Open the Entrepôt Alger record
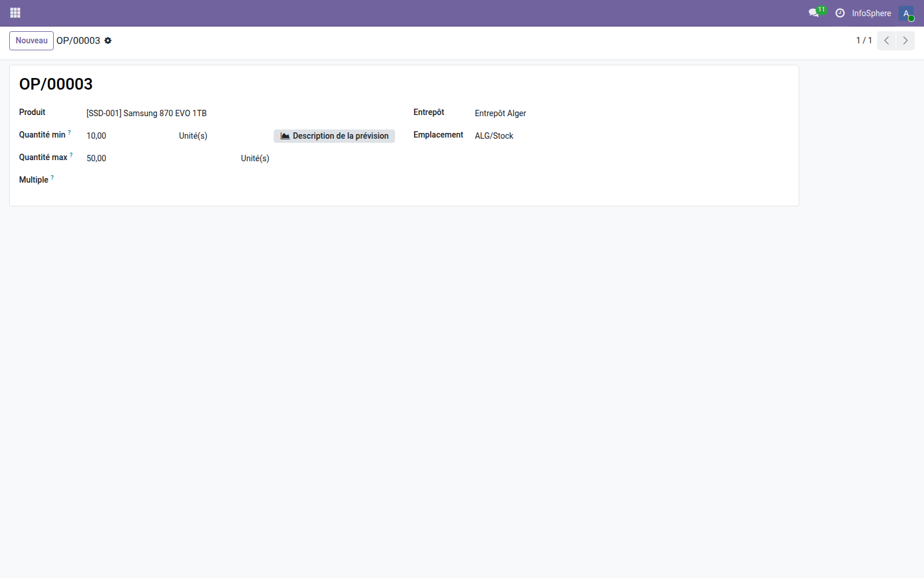Screen dimensions: 924x578 point(500,113)
